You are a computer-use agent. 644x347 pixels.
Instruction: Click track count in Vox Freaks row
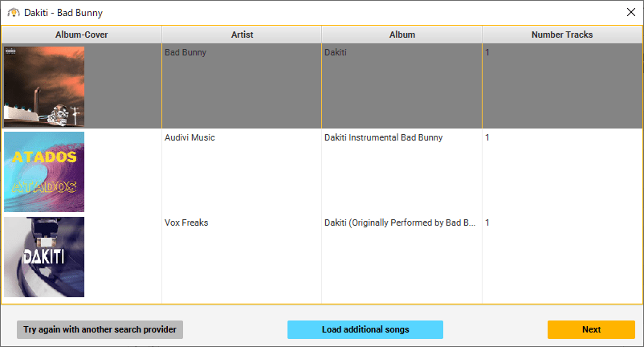(x=562, y=256)
